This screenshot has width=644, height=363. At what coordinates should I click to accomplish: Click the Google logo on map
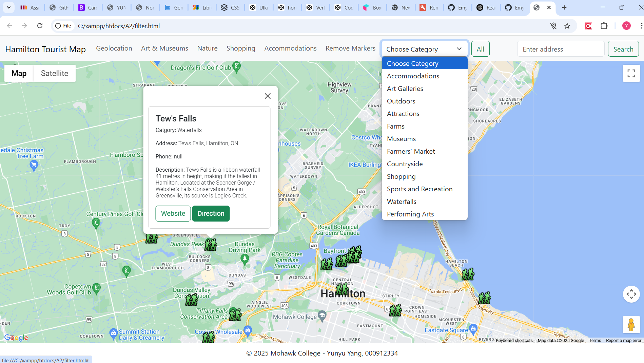click(x=16, y=338)
